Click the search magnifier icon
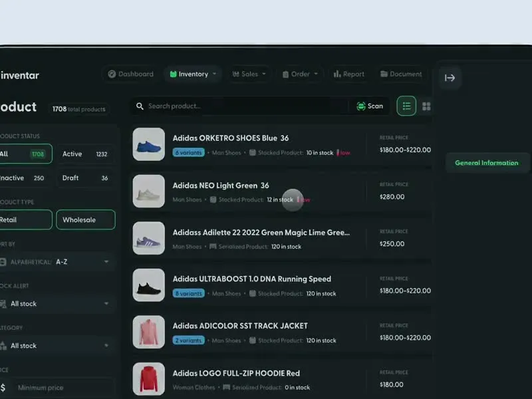532x399 pixels. (140, 106)
